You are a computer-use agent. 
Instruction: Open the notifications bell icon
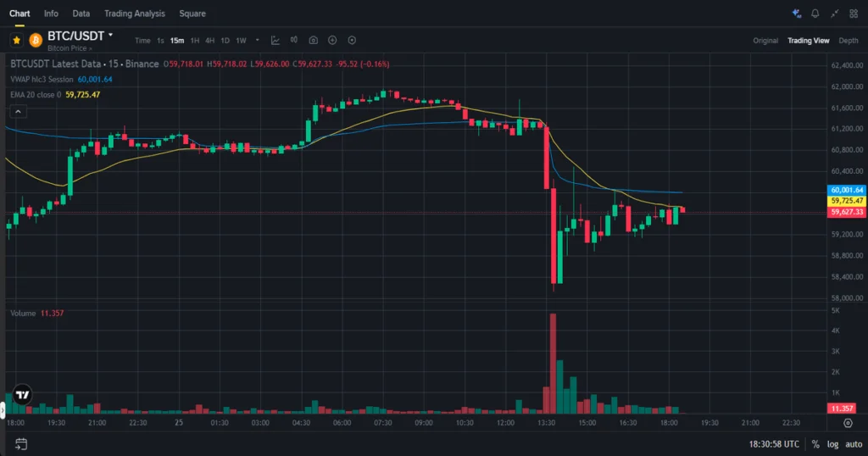pos(815,14)
